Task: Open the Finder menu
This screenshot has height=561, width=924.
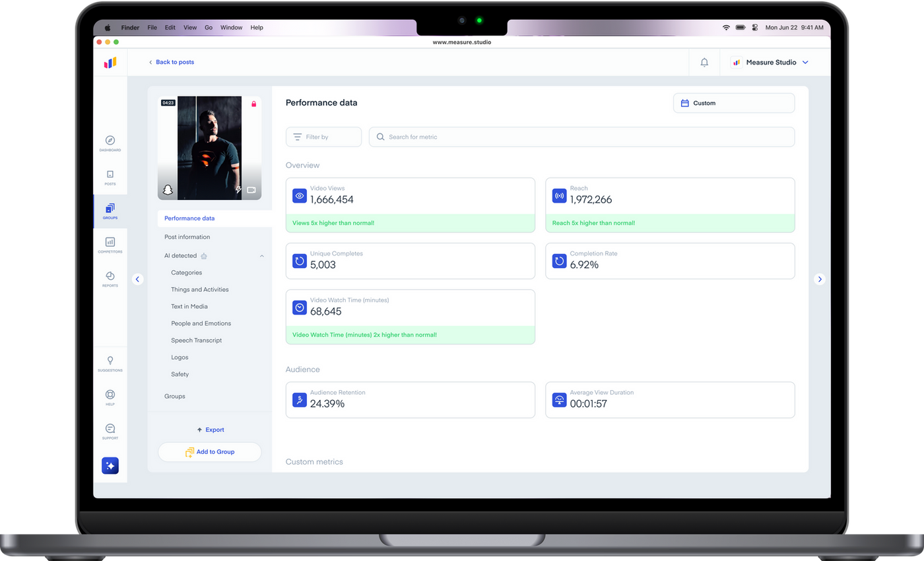Action: 130,28
